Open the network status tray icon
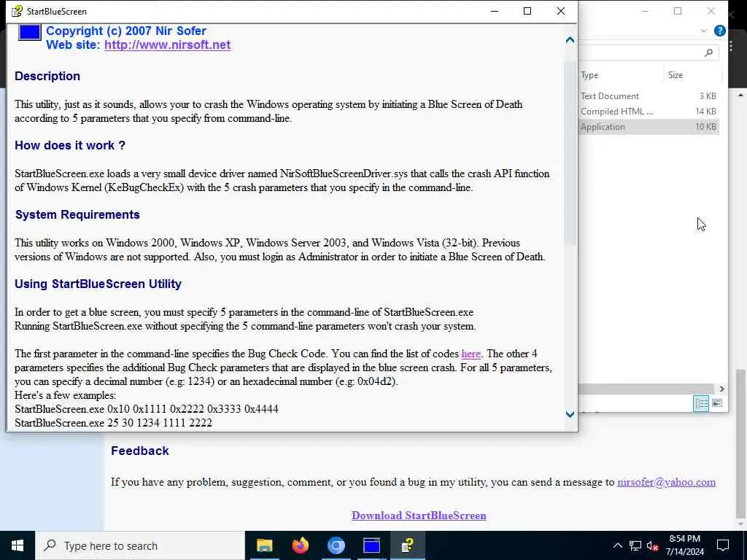Viewport: 747px width, 560px height. [x=635, y=545]
